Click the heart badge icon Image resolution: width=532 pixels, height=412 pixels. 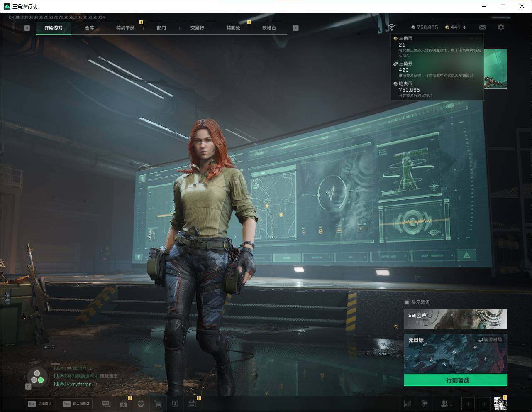(141, 404)
